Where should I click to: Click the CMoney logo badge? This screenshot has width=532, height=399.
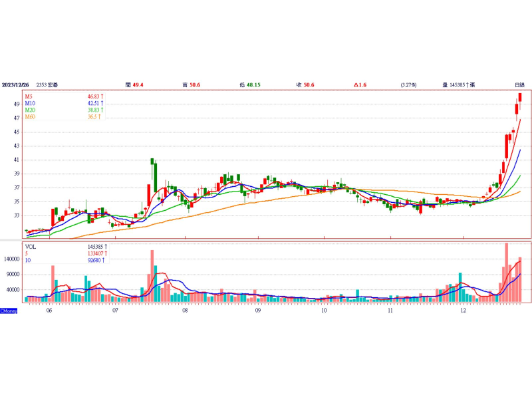click(9, 311)
